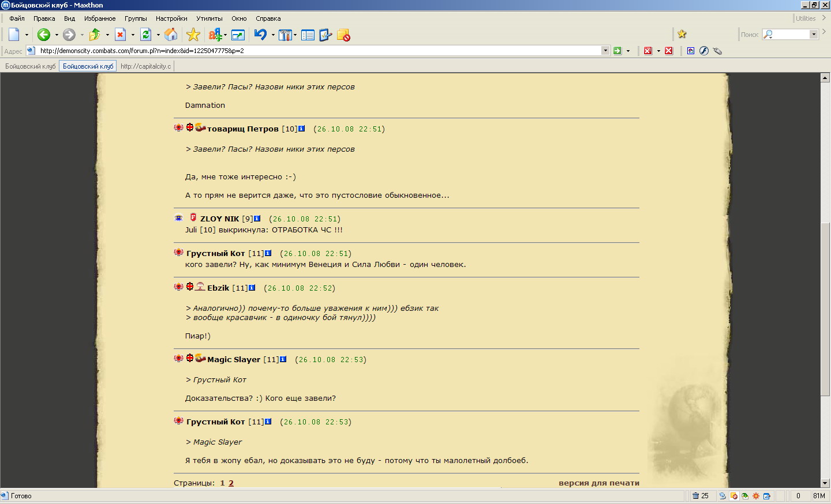The image size is (831, 504).
Task: Click the info icon next to Ebzik [11]
Action: tap(252, 288)
